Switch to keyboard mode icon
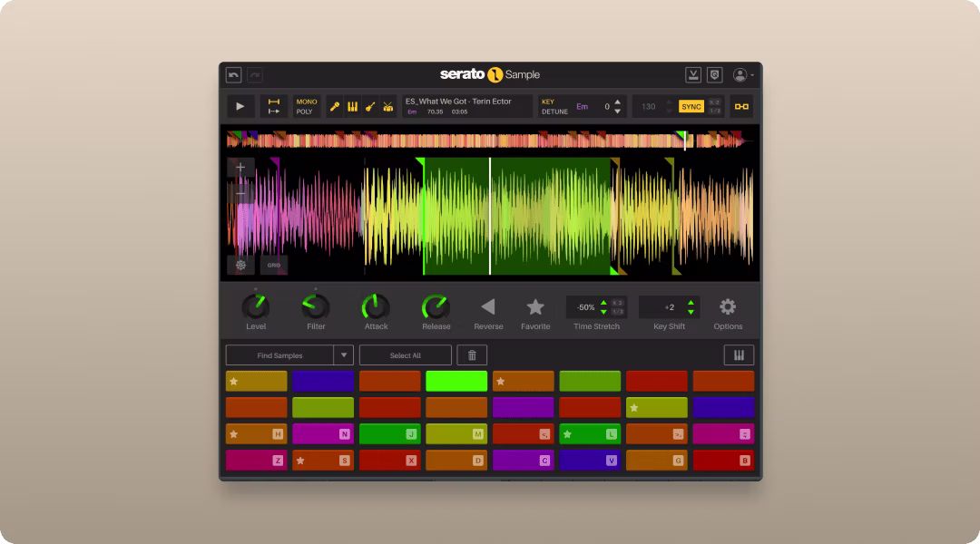This screenshot has width=980, height=544. tap(739, 355)
